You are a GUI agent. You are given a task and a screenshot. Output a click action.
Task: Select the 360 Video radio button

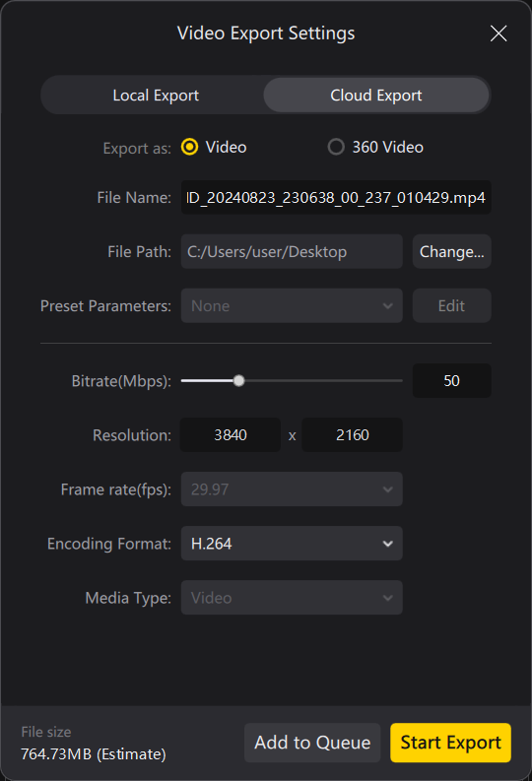[x=336, y=147]
